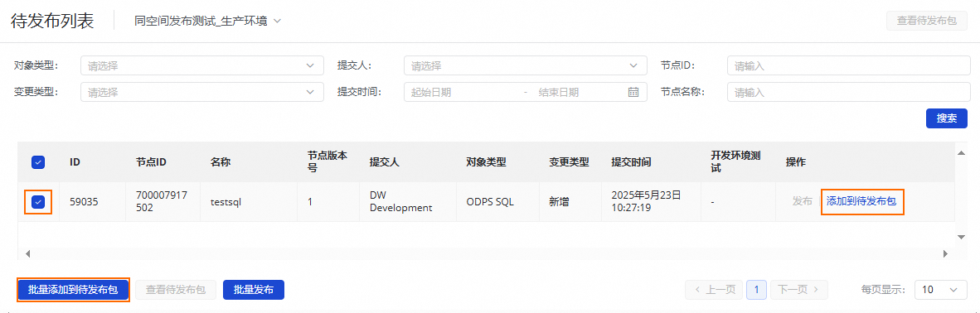Click the 下一页 pagination button
980x313 pixels.
pos(799,290)
